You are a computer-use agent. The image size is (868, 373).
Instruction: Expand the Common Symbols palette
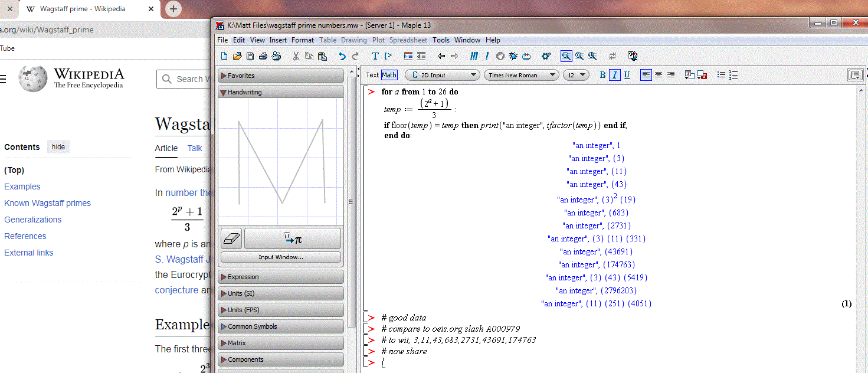click(281, 326)
